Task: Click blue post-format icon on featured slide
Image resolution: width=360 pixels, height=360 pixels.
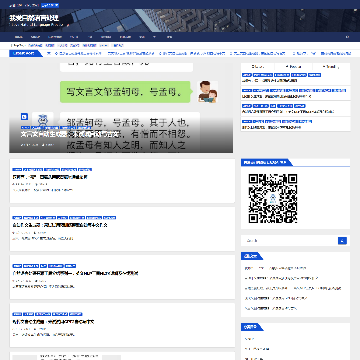Action: [x=24, y=116]
